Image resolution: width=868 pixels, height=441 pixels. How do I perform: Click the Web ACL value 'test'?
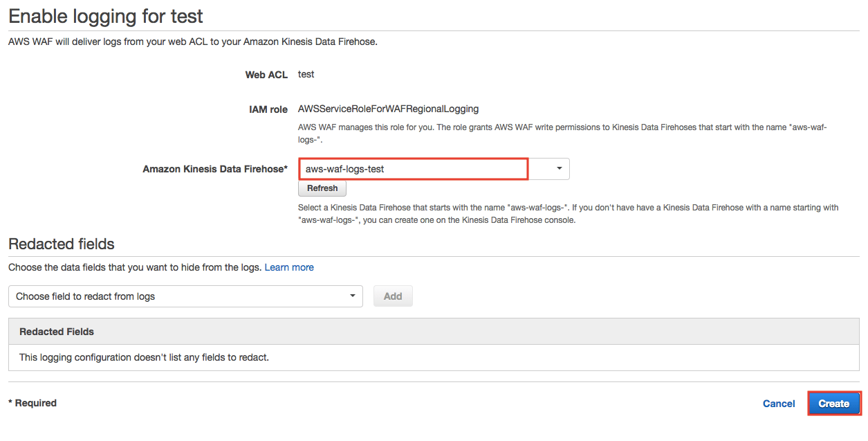click(x=306, y=74)
